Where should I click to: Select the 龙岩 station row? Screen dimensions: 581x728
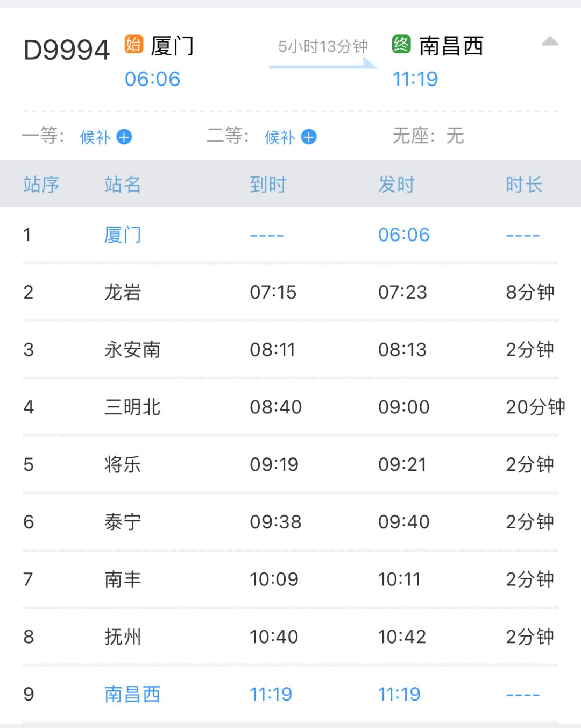(x=123, y=292)
